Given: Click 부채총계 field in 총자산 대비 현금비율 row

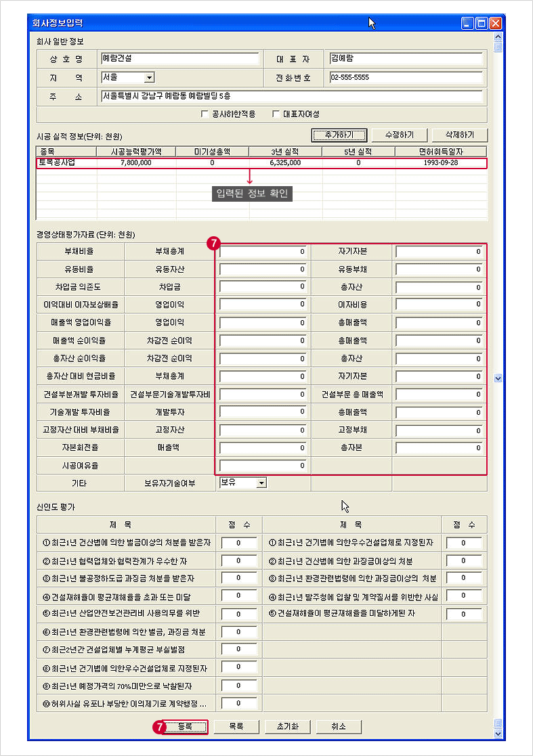Looking at the screenshot, I should click(263, 376).
